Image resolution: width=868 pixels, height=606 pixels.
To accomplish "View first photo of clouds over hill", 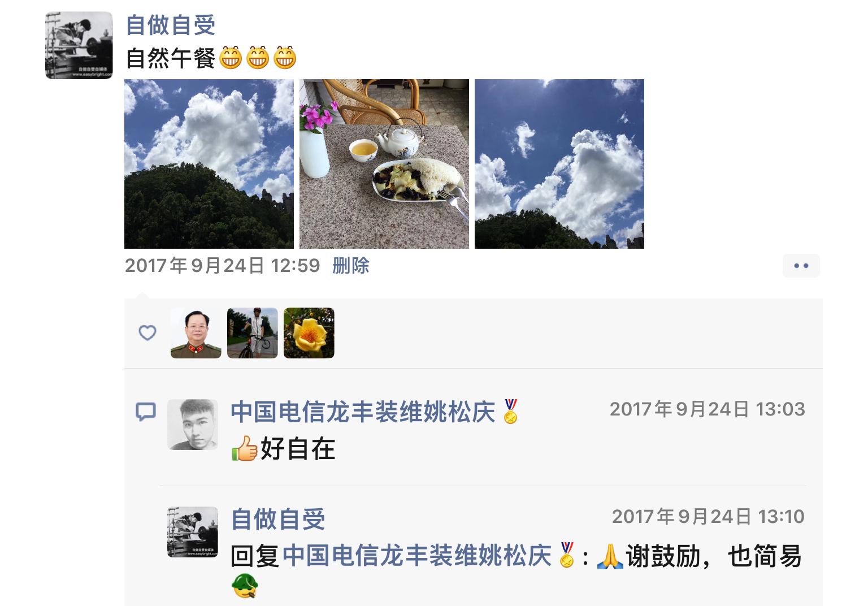I will [209, 164].
